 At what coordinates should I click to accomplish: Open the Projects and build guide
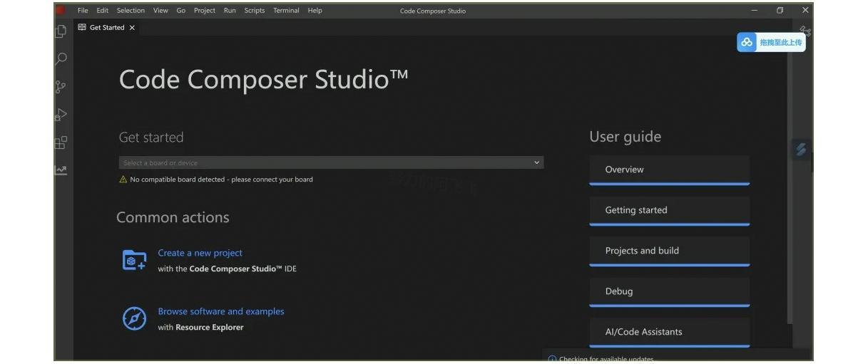tap(669, 251)
